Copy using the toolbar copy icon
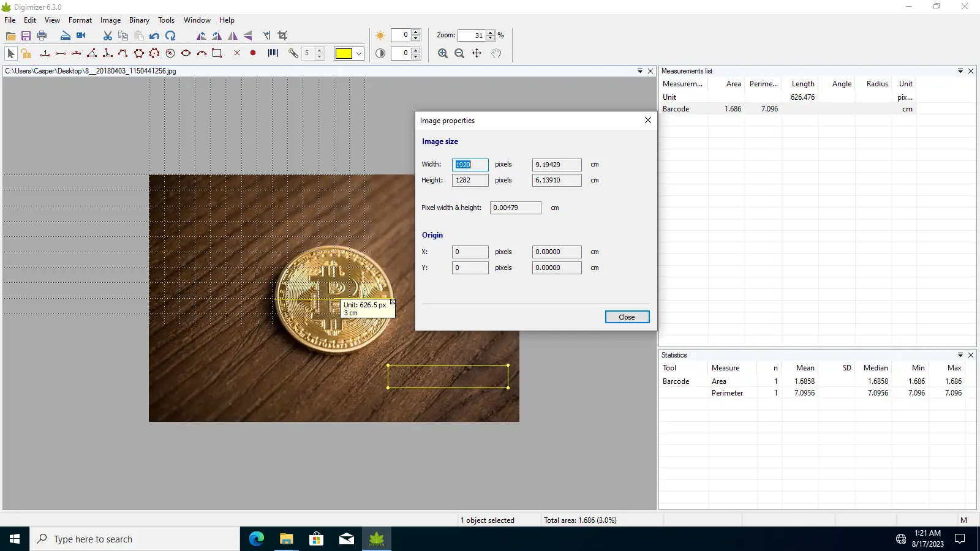This screenshot has width=980, height=551. pyautogui.click(x=123, y=36)
